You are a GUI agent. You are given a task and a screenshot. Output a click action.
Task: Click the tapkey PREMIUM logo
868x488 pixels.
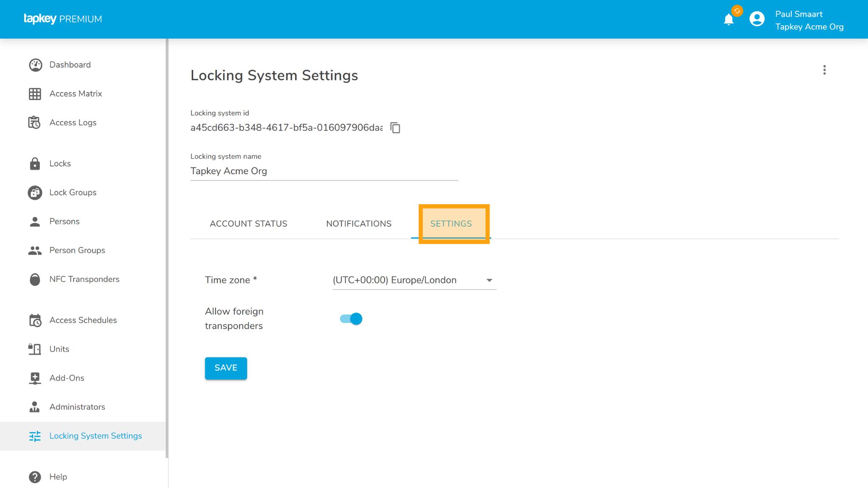pyautogui.click(x=63, y=19)
